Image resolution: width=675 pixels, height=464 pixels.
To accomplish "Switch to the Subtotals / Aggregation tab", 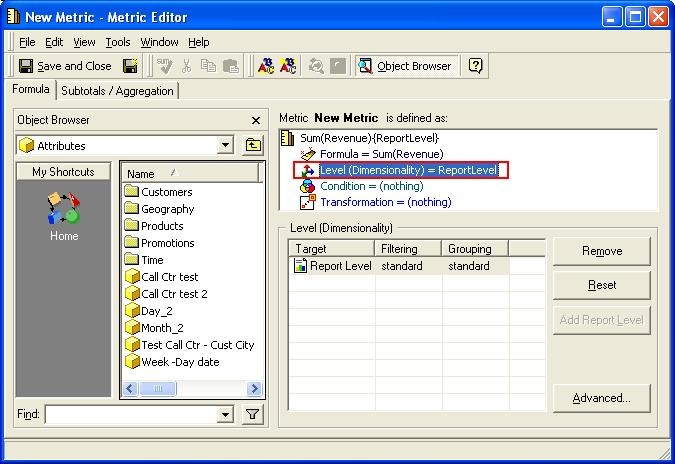I will tap(118, 91).
